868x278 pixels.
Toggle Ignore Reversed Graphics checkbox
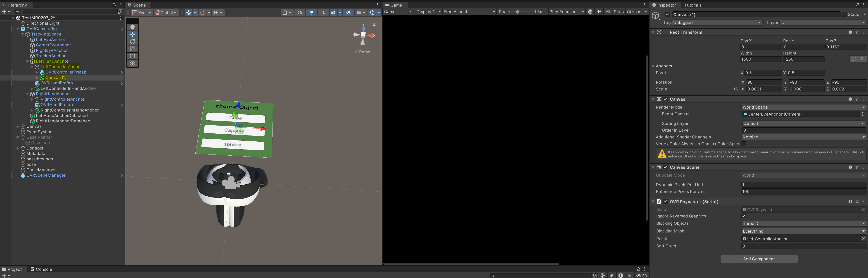pos(744,216)
